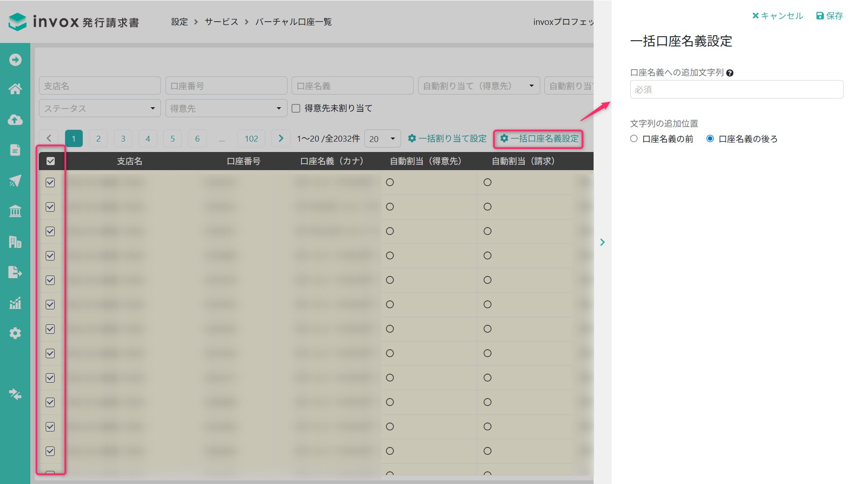Select the 口座名義の前 radio option
868x484 pixels.
pyautogui.click(x=634, y=139)
